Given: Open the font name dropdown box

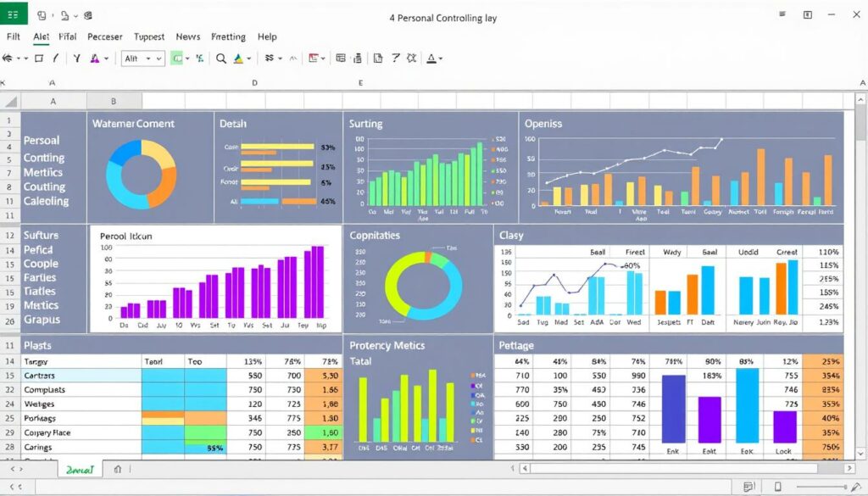Looking at the screenshot, I should (142, 59).
